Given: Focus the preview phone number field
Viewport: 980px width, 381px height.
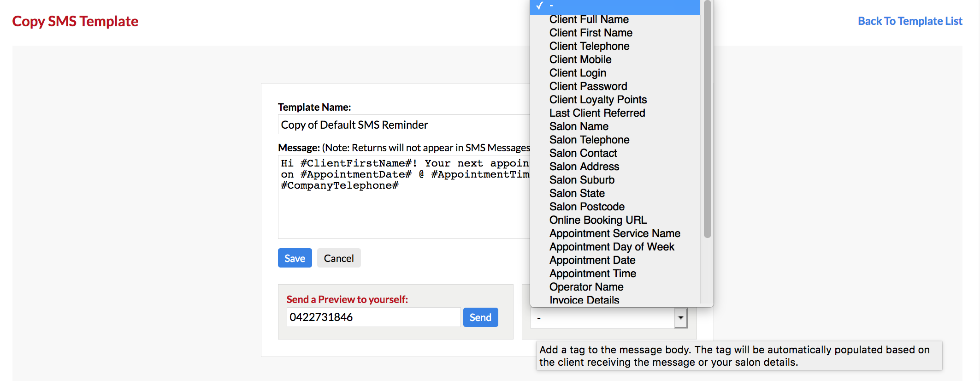Looking at the screenshot, I should point(374,317).
